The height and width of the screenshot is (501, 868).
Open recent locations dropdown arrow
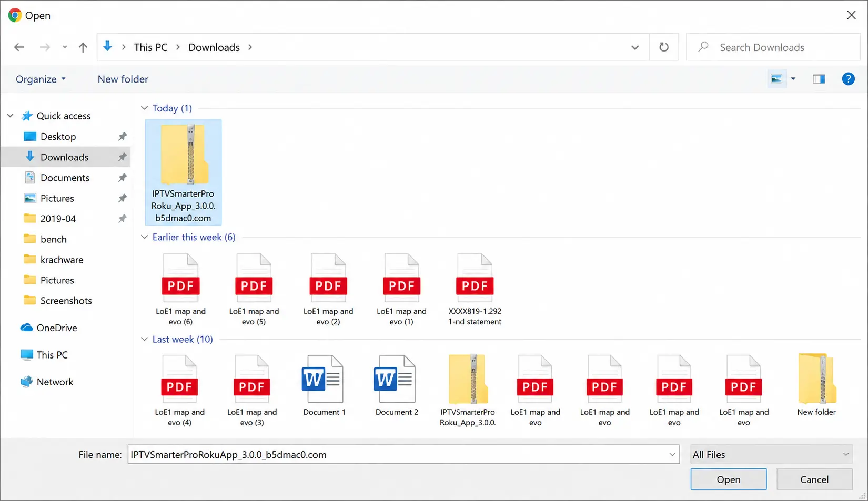65,47
